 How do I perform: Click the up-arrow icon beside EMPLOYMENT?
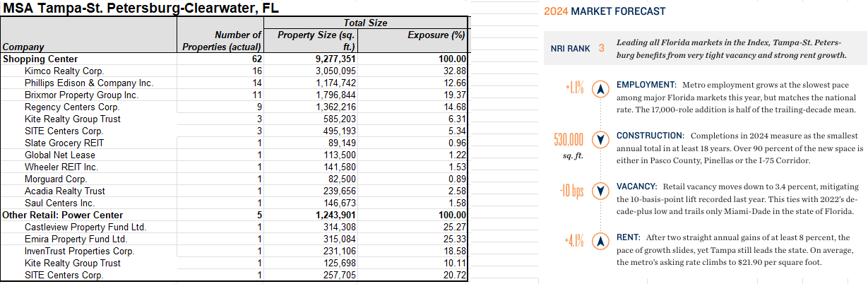point(600,89)
